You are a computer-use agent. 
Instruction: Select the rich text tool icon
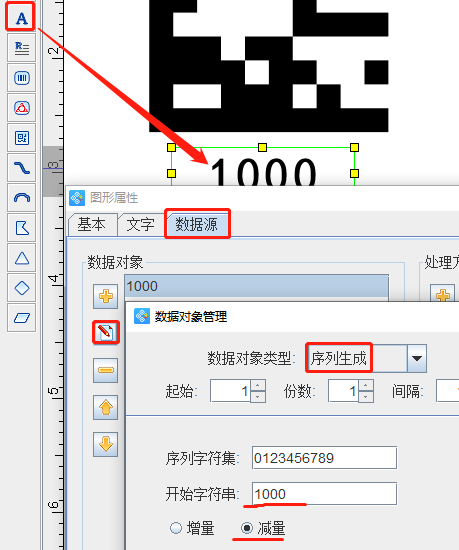tap(22, 48)
